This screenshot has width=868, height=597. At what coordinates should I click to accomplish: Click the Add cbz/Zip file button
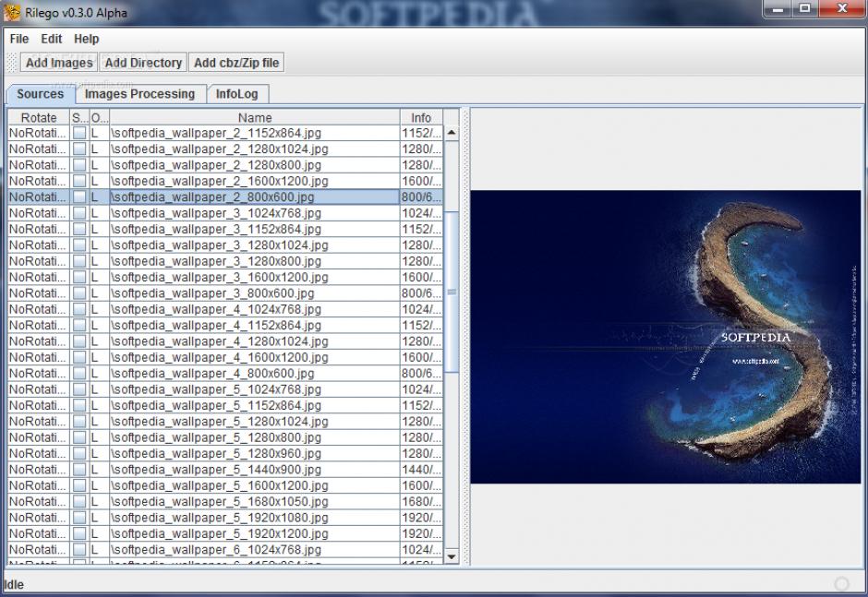coord(236,63)
